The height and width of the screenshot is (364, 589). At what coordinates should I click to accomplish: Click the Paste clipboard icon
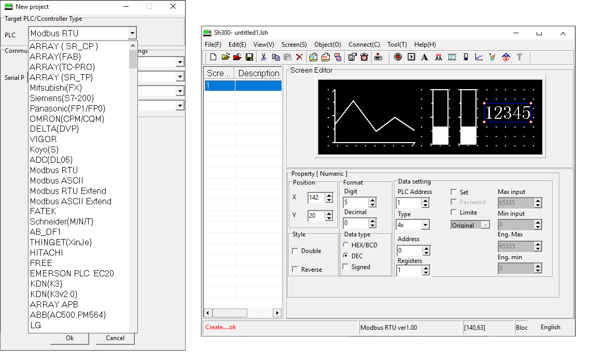click(x=287, y=57)
